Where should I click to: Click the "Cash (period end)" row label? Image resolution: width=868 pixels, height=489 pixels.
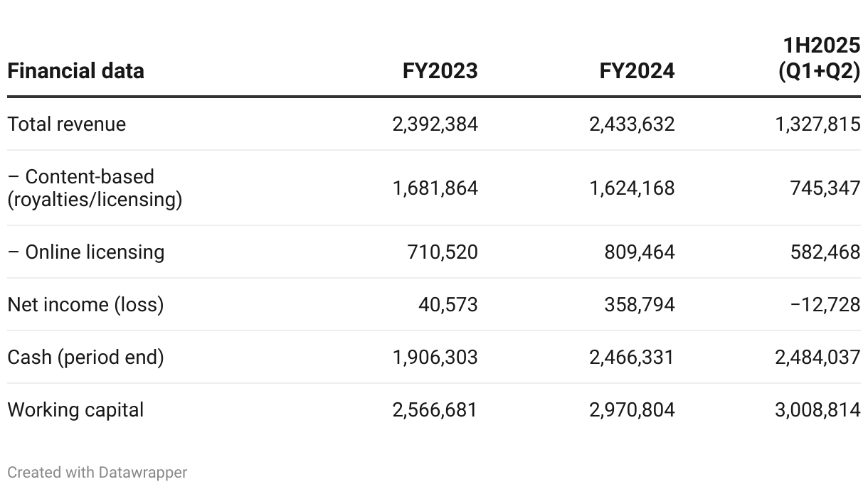85,357
